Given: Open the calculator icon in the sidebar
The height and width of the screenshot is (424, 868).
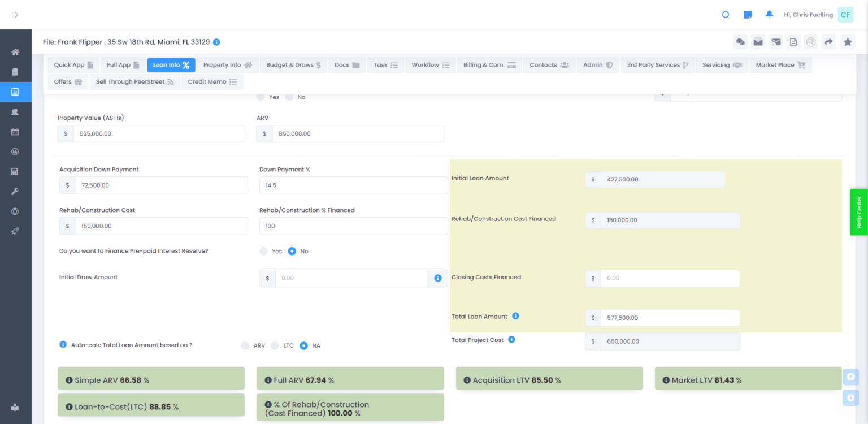Looking at the screenshot, I should click(15, 171).
